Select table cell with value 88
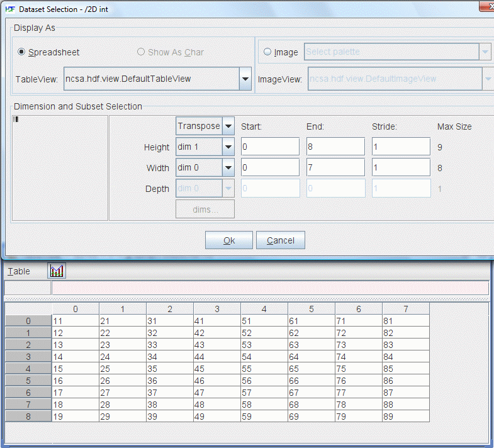Screen dimensions: 494x448 [406, 405]
